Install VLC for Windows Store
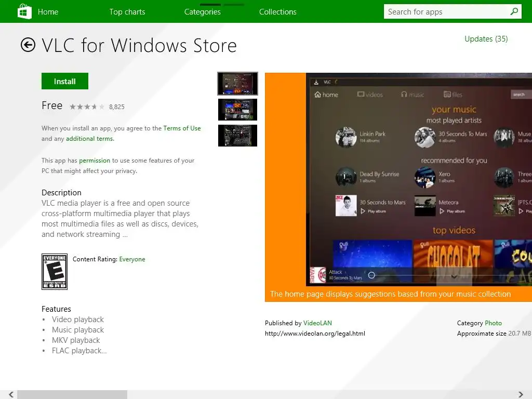This screenshot has height=399, width=532. [x=65, y=81]
